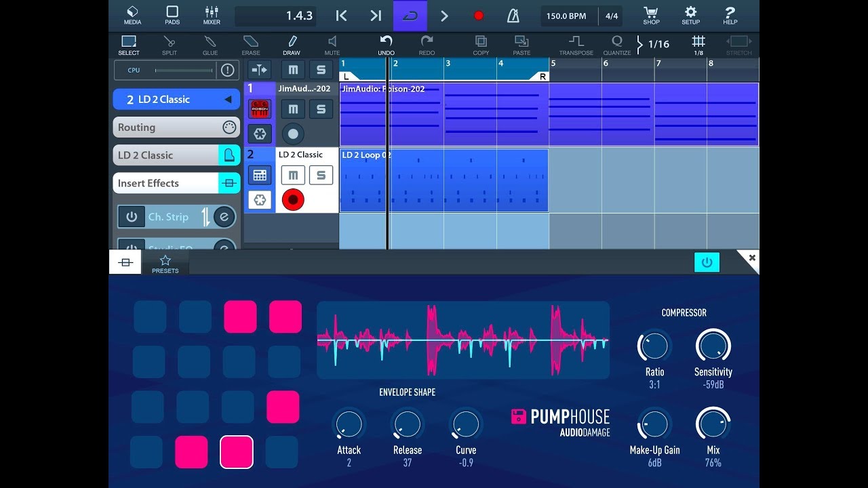Open Poison-202 instrument icon
The image size is (868, 488).
coord(260,109)
